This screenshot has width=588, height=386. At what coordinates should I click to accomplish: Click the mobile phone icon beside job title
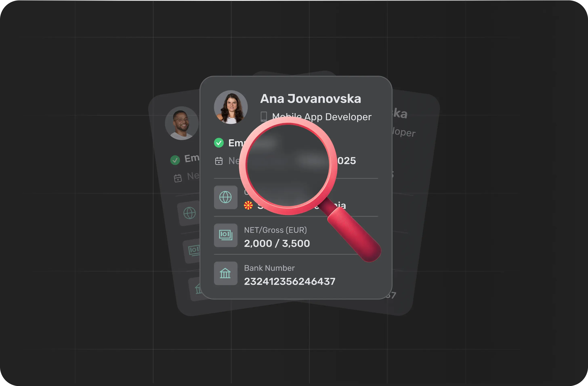[x=264, y=116]
